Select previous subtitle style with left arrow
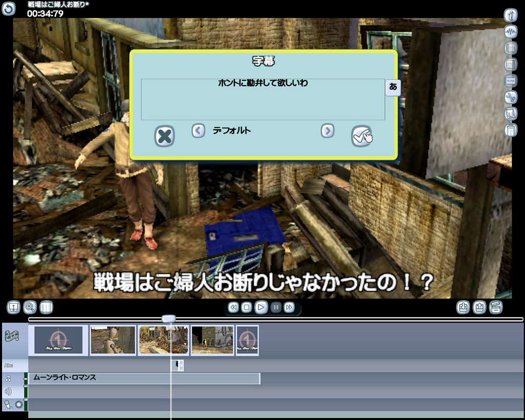This screenshot has width=525, height=420. [x=198, y=131]
